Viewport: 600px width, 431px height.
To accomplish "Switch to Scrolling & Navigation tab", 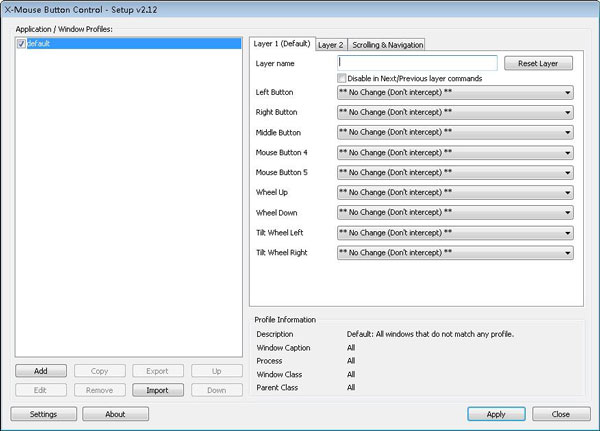I will click(x=387, y=45).
